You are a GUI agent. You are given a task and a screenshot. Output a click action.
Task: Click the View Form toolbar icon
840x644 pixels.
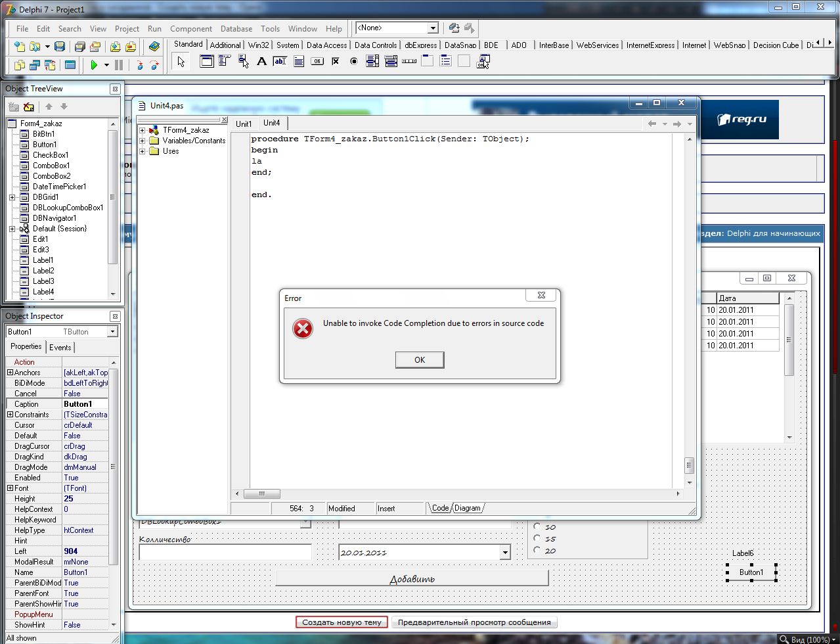point(34,65)
